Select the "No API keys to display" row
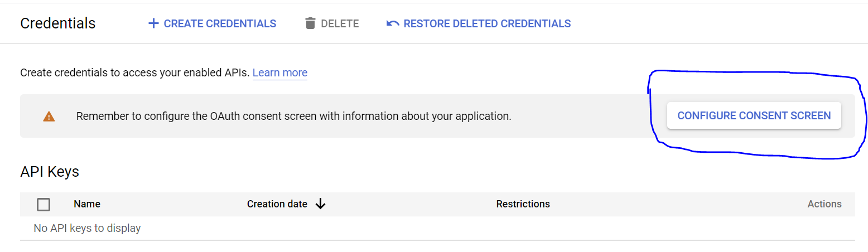The height and width of the screenshot is (252, 868). tap(87, 228)
